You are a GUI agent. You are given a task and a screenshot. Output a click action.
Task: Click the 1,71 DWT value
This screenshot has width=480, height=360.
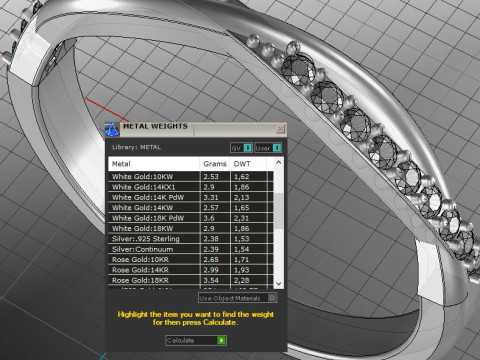coord(241,259)
